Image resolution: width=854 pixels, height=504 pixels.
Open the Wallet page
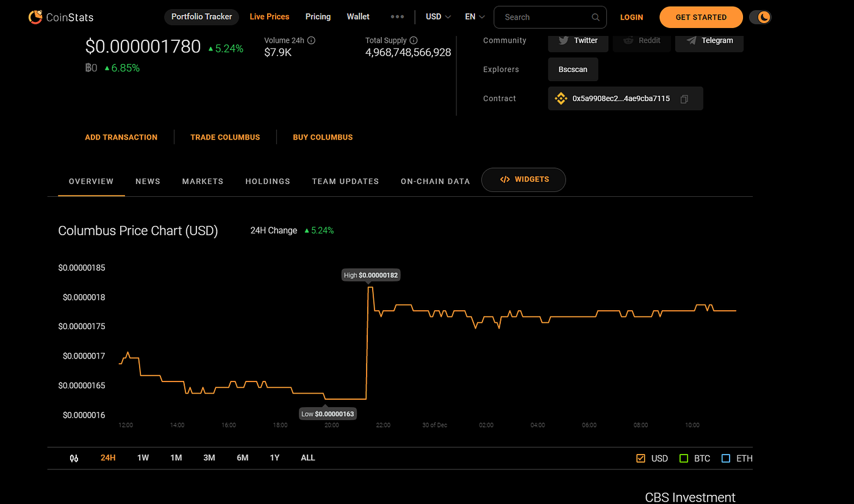point(358,17)
